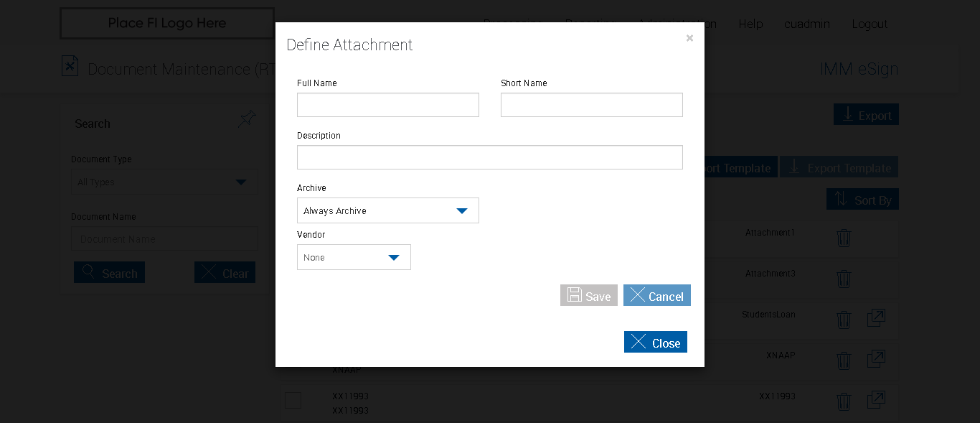Click the pop-out icon for XX11993
The width and height of the screenshot is (980, 423).
tap(876, 400)
